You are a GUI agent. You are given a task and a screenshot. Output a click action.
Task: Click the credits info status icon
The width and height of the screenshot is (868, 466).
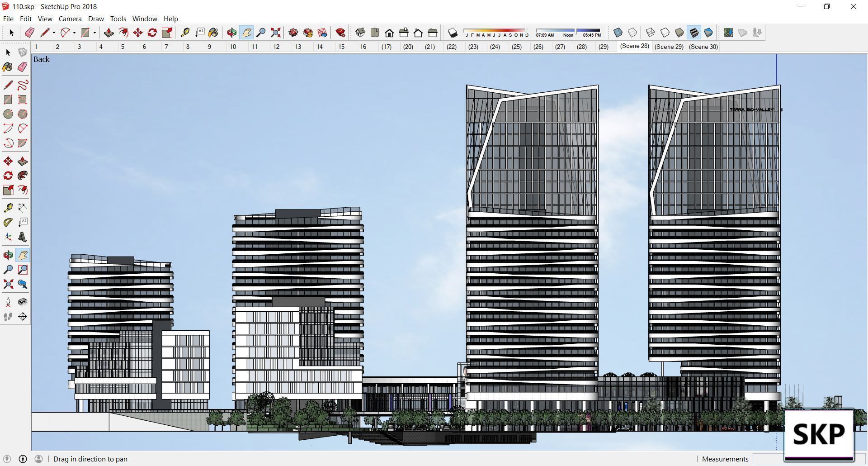[x=23, y=459]
